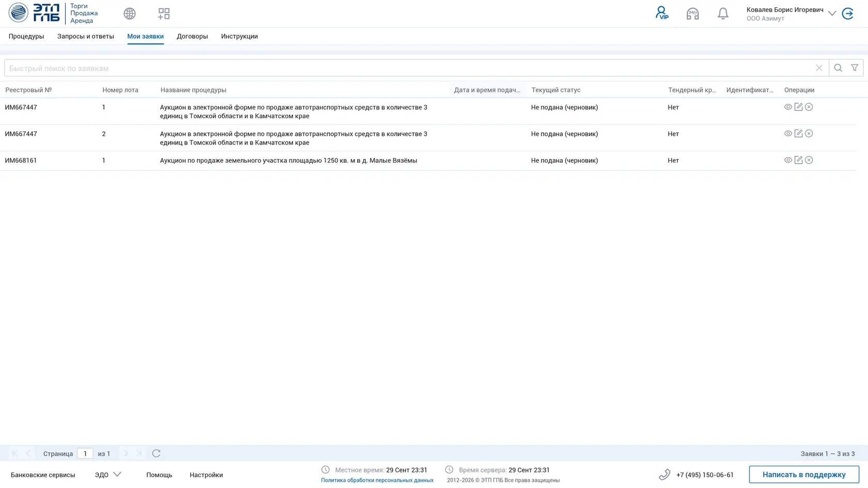Open the Запросы и ответы tab

(86, 36)
